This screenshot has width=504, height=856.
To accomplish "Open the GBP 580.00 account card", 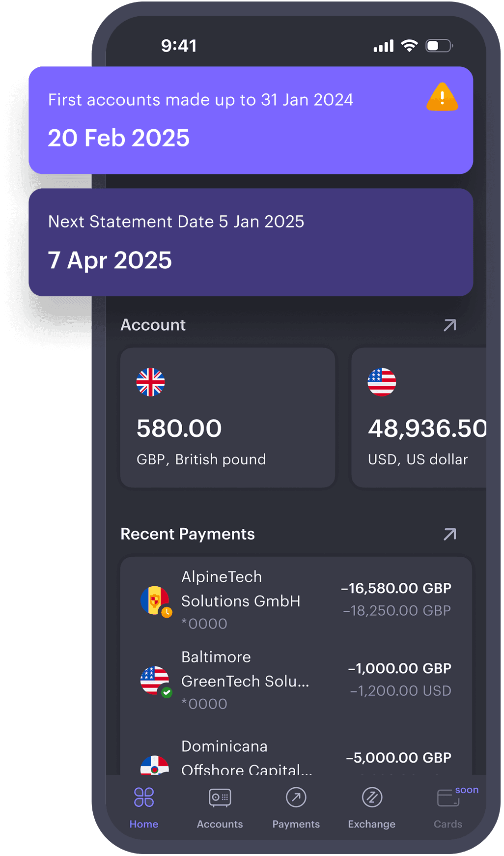I will tap(227, 418).
